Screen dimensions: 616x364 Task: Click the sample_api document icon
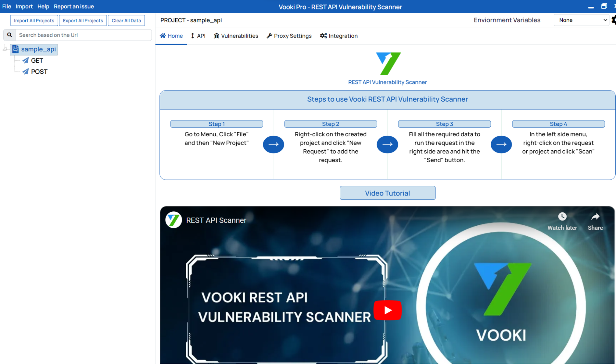(x=15, y=49)
